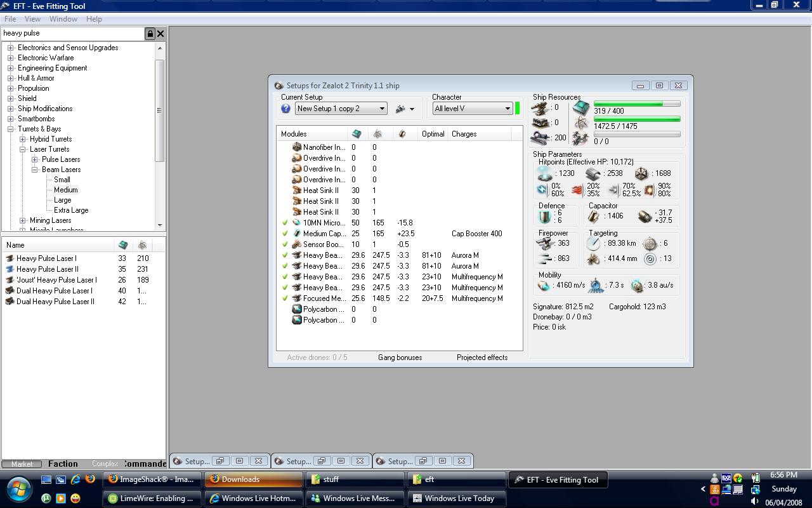
Task: Click the Gang bonuses button
Action: (400, 358)
